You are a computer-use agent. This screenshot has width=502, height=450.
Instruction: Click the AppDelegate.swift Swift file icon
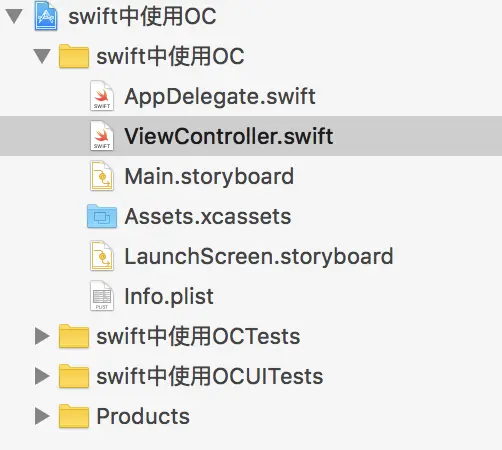102,96
